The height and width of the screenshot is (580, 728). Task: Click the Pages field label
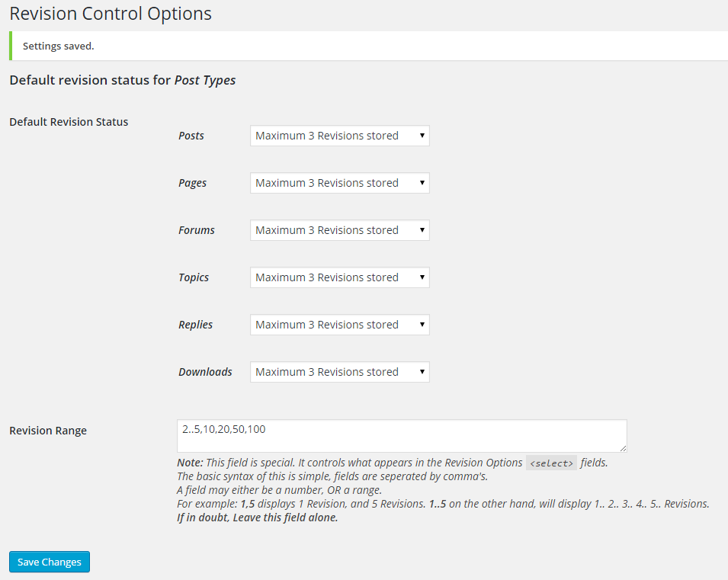(192, 183)
